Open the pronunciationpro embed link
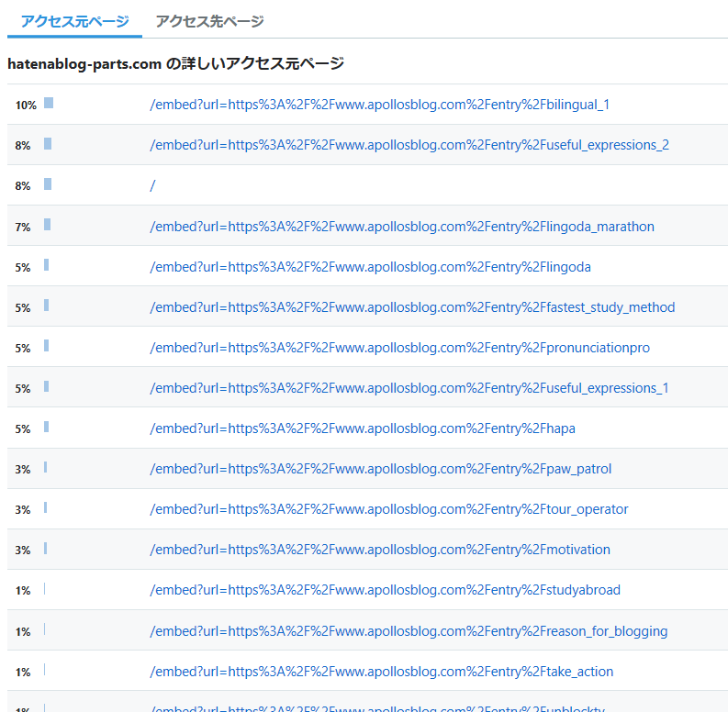The image size is (728, 712). point(399,348)
